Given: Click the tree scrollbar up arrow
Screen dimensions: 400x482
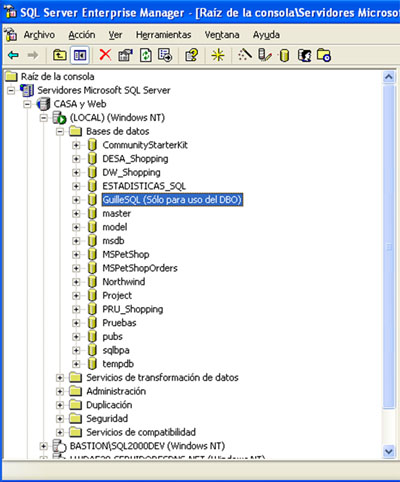Looking at the screenshot, I should (x=389, y=77).
